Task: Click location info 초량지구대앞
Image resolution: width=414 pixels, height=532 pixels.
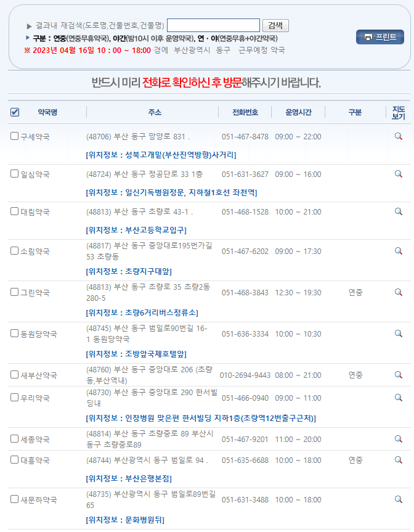Action: pos(129,271)
